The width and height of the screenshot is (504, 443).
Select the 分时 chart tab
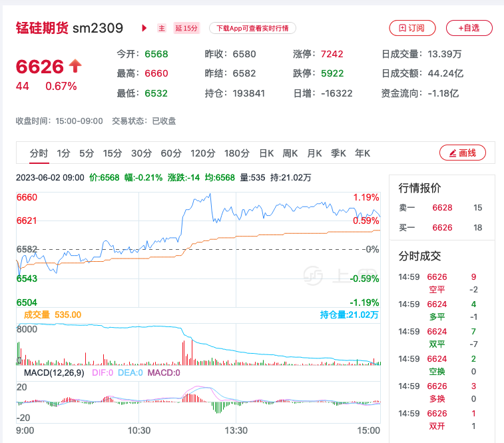[x=39, y=153]
